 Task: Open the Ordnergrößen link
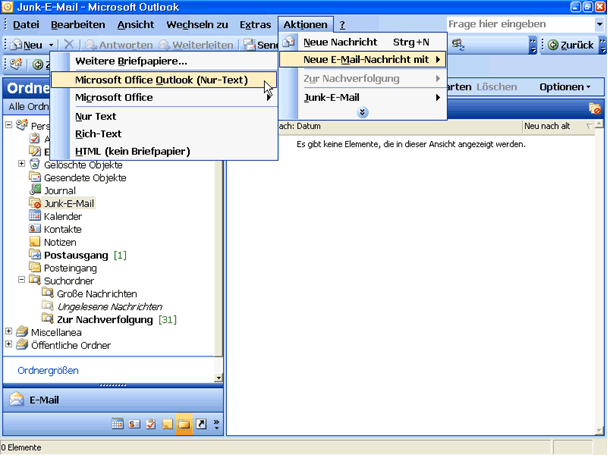pos(48,371)
